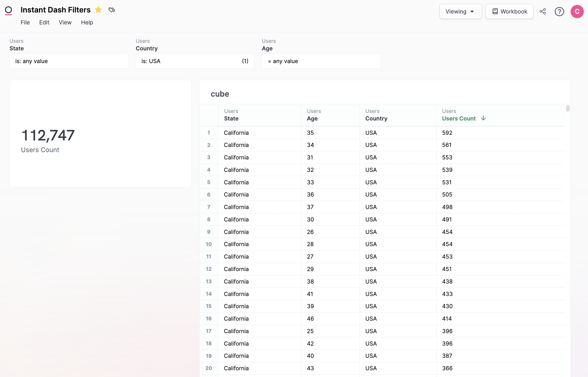Click the Users State column header

231,118
